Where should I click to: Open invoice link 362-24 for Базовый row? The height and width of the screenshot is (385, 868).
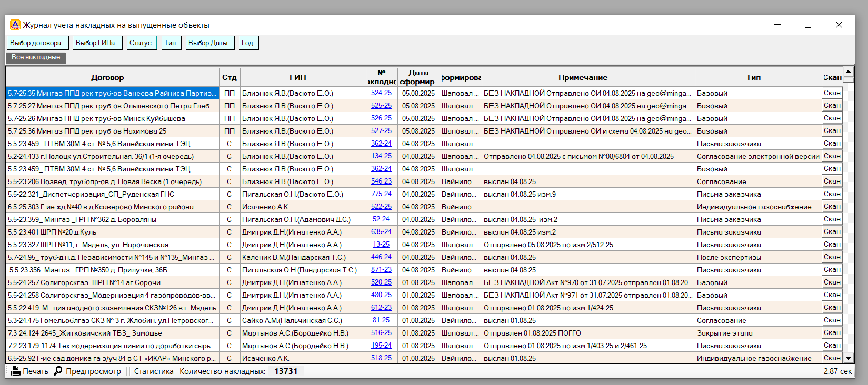[x=381, y=169]
